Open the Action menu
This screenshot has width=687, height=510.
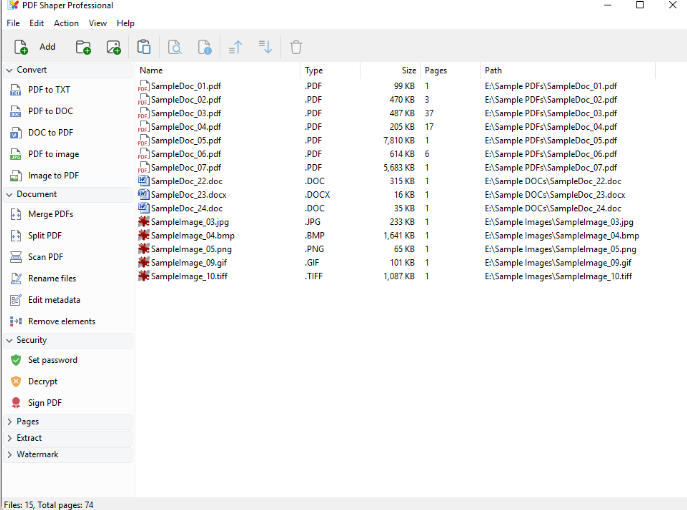click(x=66, y=23)
